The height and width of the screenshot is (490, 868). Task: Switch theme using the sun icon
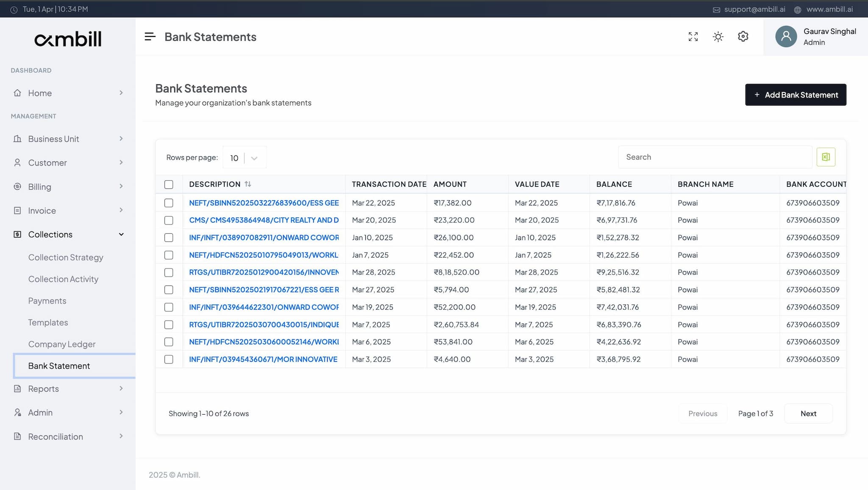point(718,37)
